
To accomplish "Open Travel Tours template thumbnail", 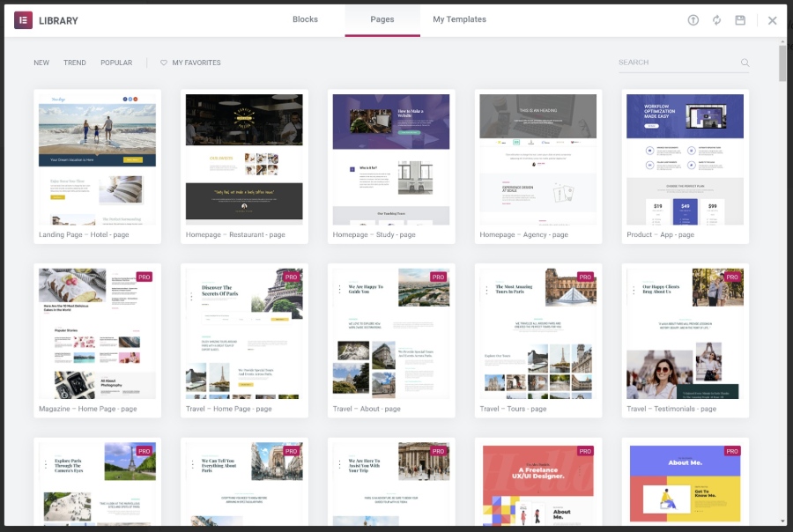I will click(538, 334).
